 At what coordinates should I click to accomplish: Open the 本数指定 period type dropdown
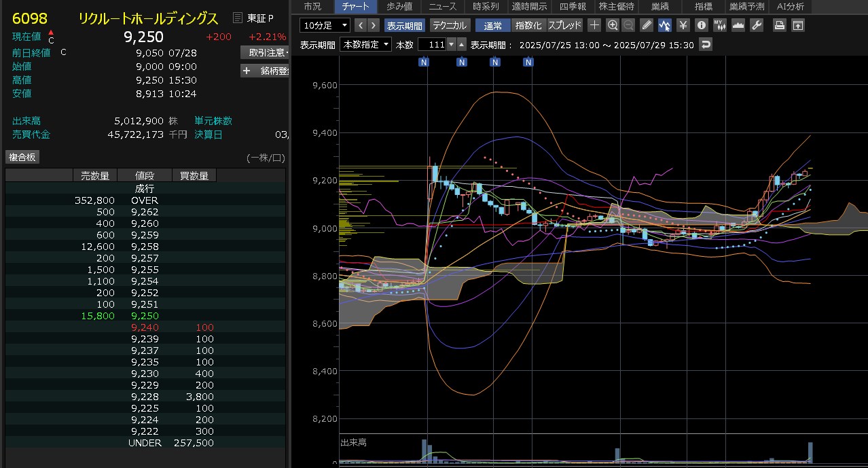pos(366,44)
